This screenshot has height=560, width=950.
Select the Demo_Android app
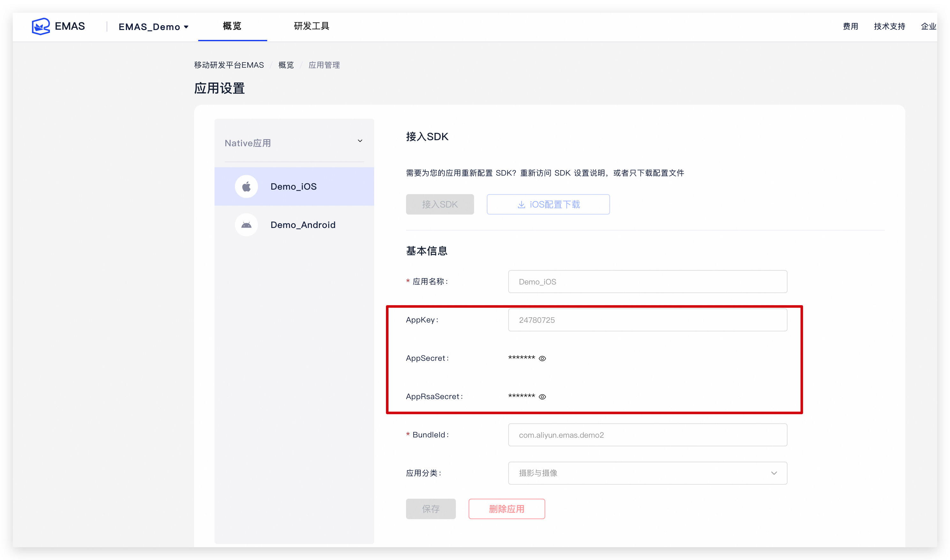(294, 225)
